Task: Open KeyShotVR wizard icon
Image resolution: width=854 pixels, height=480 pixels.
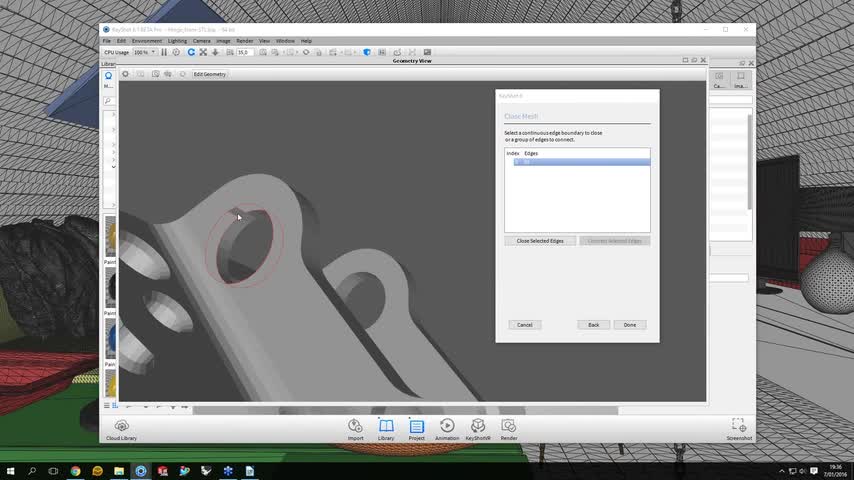Action: (x=478, y=429)
